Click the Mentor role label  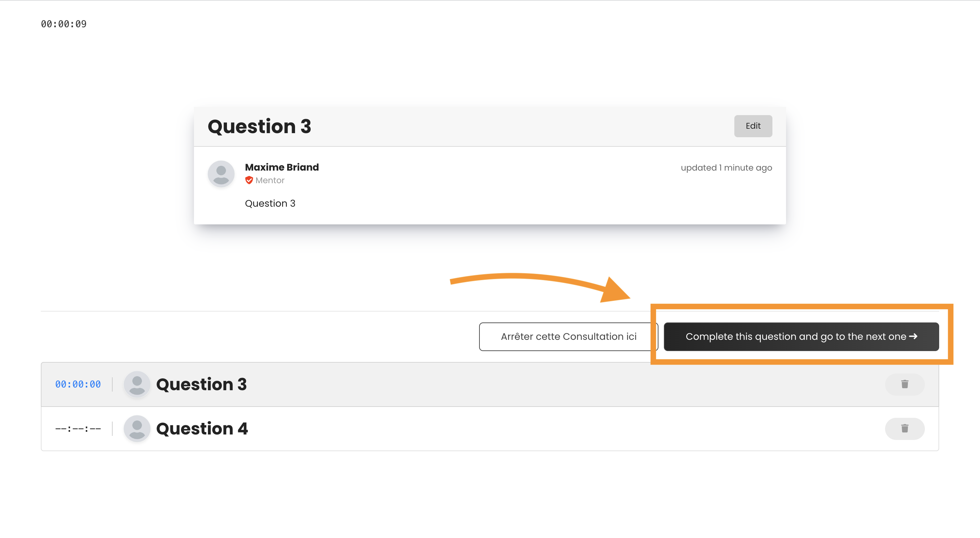270,180
